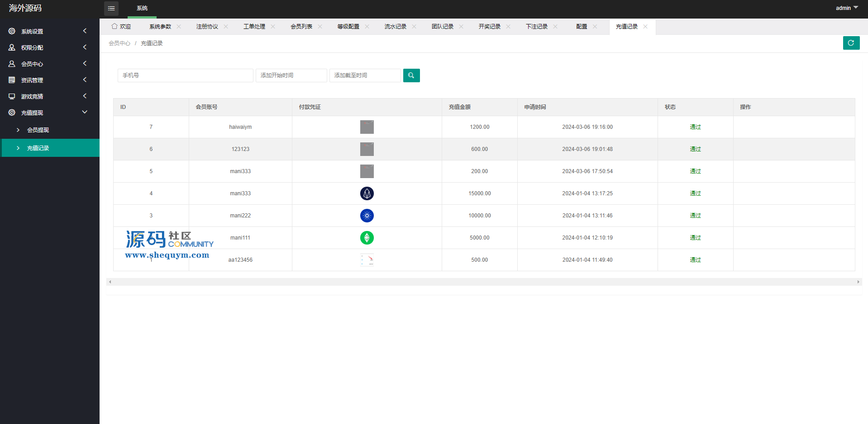Image resolution: width=868 pixels, height=424 pixels.
Task: Click 通过 status in haiwaiym row
Action: [695, 127]
